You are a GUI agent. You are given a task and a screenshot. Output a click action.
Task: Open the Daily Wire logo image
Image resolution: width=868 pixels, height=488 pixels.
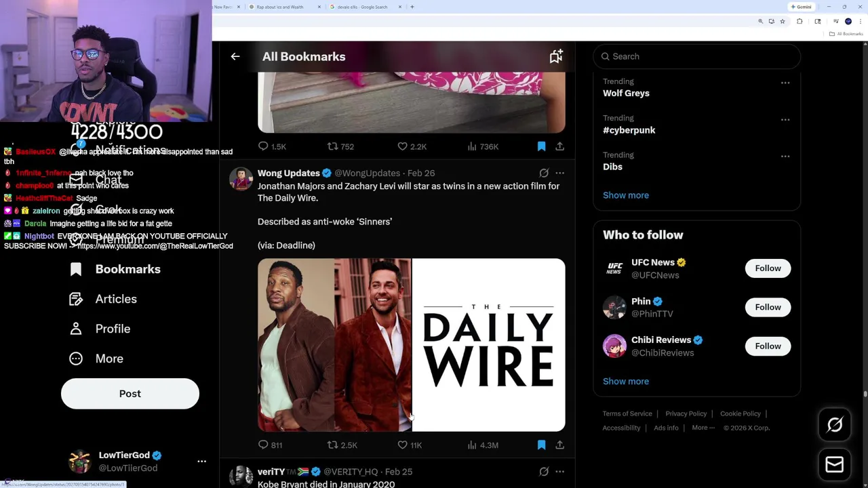pyautogui.click(x=488, y=345)
